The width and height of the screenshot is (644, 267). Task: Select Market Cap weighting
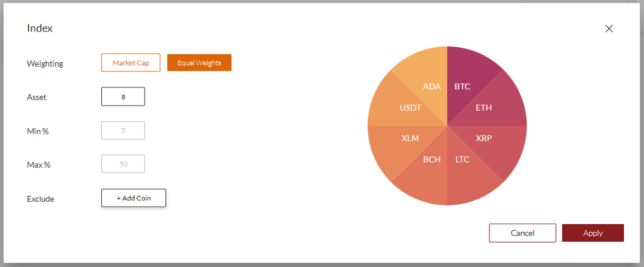[x=131, y=63]
